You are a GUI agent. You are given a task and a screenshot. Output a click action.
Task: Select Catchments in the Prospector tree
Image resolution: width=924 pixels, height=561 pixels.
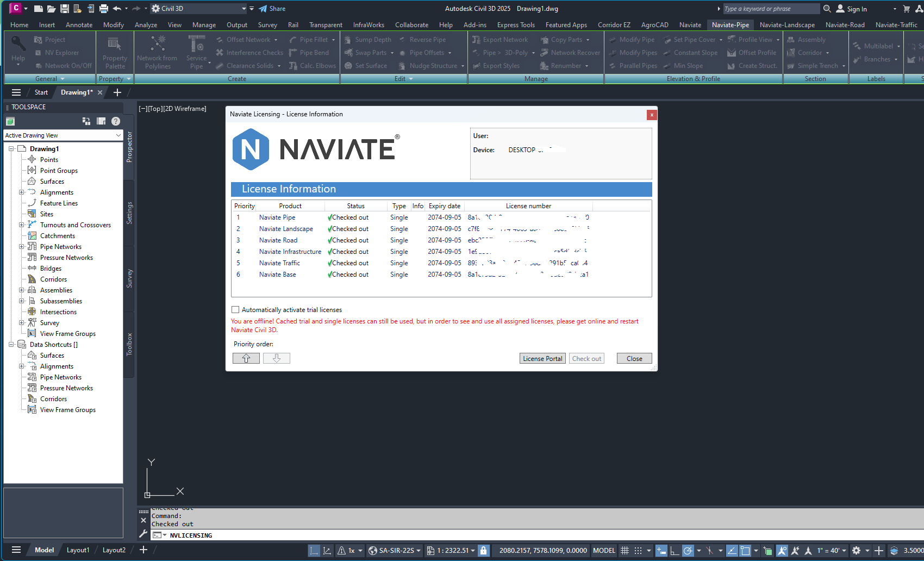[x=58, y=236]
